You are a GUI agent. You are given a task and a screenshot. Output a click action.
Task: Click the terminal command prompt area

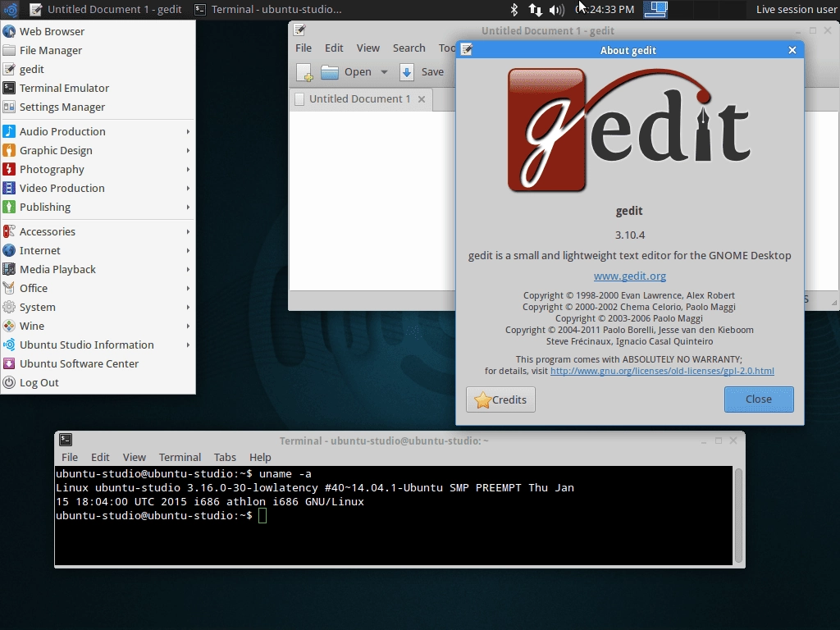point(394,515)
